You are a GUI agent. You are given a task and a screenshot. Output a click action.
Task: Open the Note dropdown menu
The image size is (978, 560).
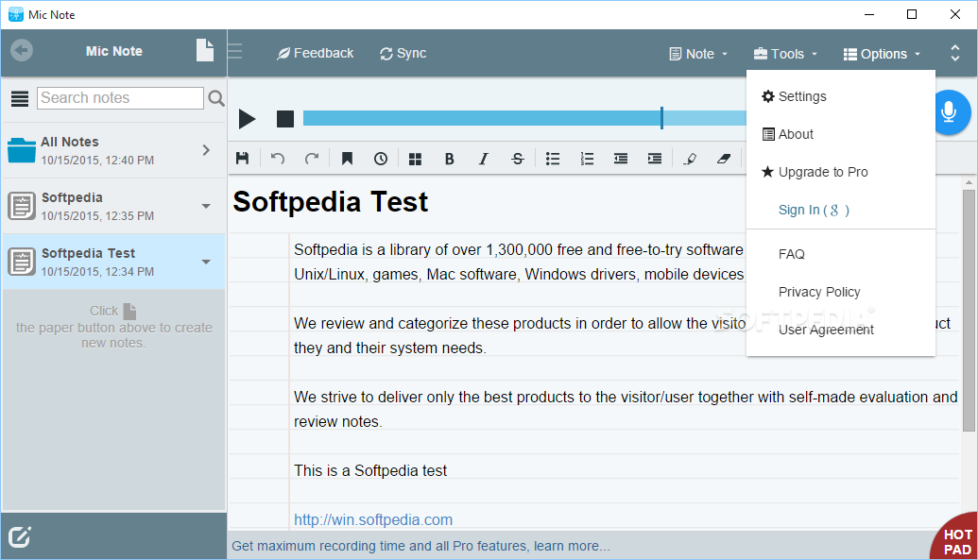tap(698, 54)
